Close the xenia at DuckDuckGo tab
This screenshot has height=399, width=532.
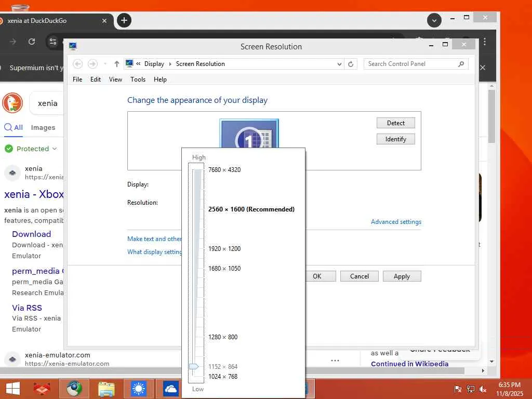104,21
